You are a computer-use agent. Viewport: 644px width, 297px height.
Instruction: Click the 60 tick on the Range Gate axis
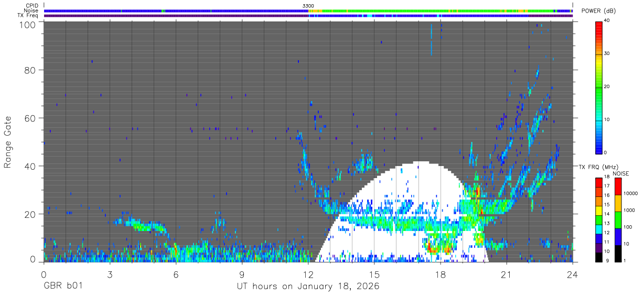31,118
